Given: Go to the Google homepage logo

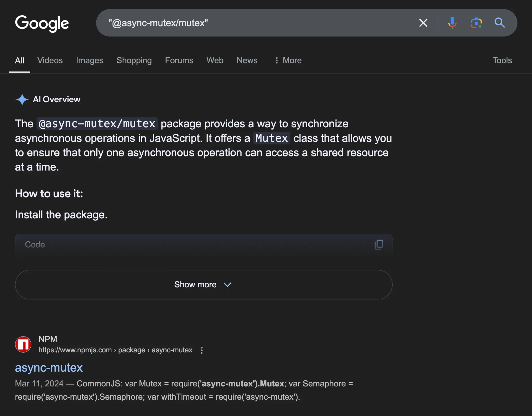Looking at the screenshot, I should [x=42, y=23].
